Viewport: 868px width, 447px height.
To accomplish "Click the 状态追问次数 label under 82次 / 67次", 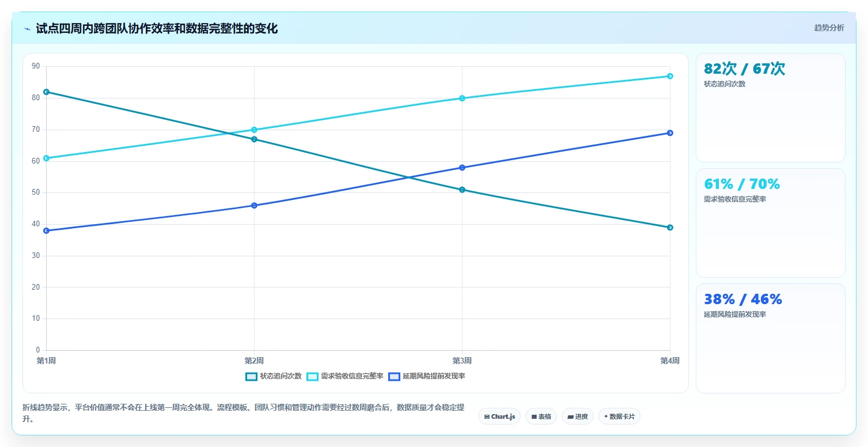I will coord(725,84).
